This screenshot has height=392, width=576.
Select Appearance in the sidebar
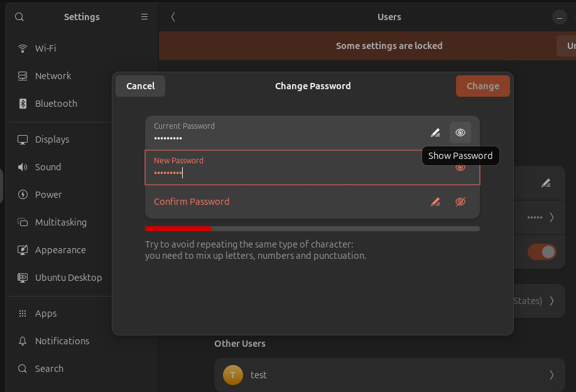click(60, 250)
